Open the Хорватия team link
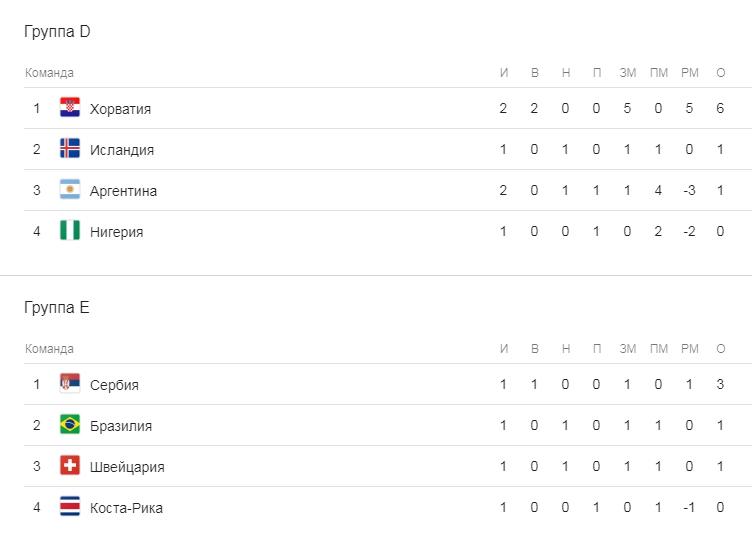 pos(120,109)
